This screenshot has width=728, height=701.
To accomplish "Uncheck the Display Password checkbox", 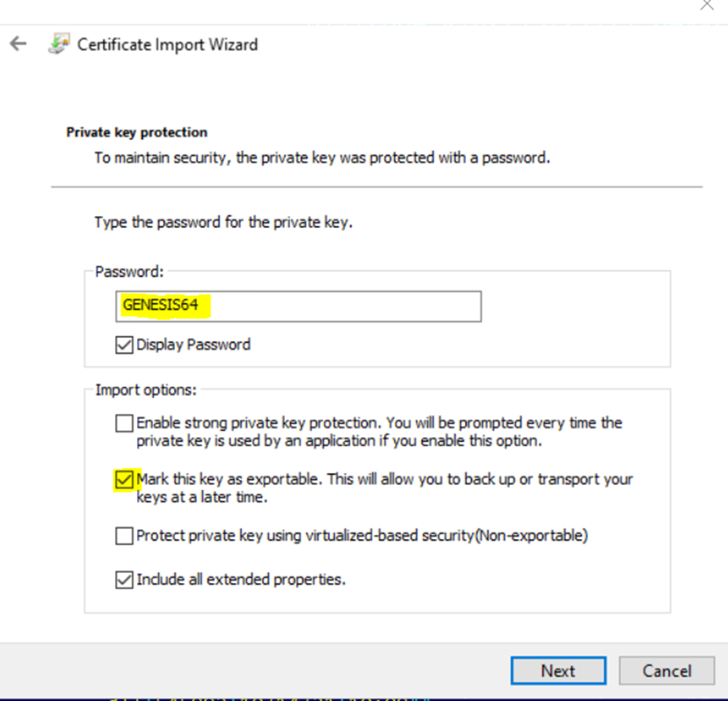I will coord(124,345).
